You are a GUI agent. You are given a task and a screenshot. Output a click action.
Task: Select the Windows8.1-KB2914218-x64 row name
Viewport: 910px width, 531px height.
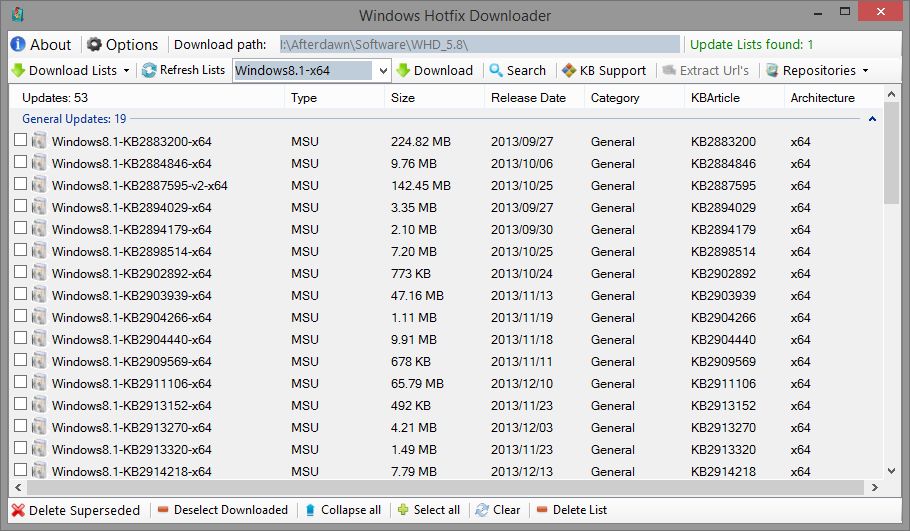pyautogui.click(x=132, y=472)
